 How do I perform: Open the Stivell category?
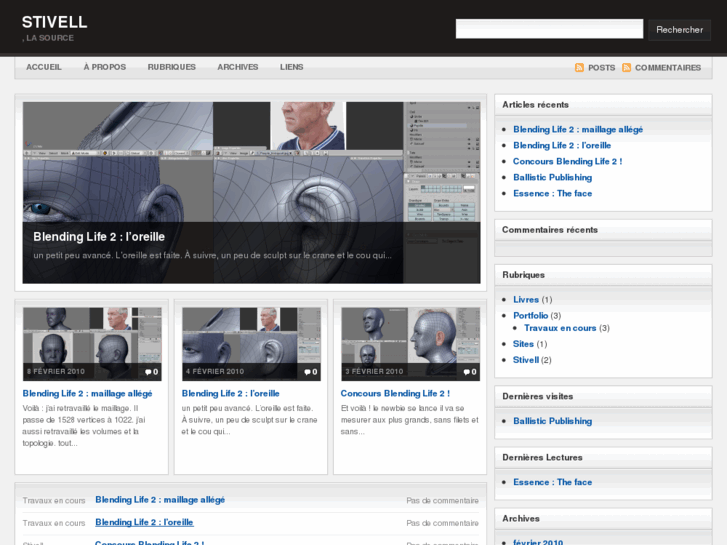click(526, 360)
